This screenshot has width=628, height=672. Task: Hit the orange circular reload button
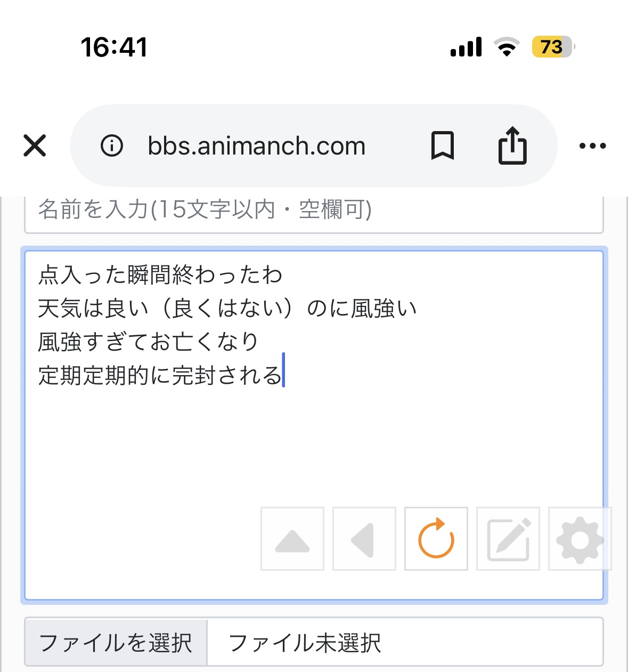point(436,539)
